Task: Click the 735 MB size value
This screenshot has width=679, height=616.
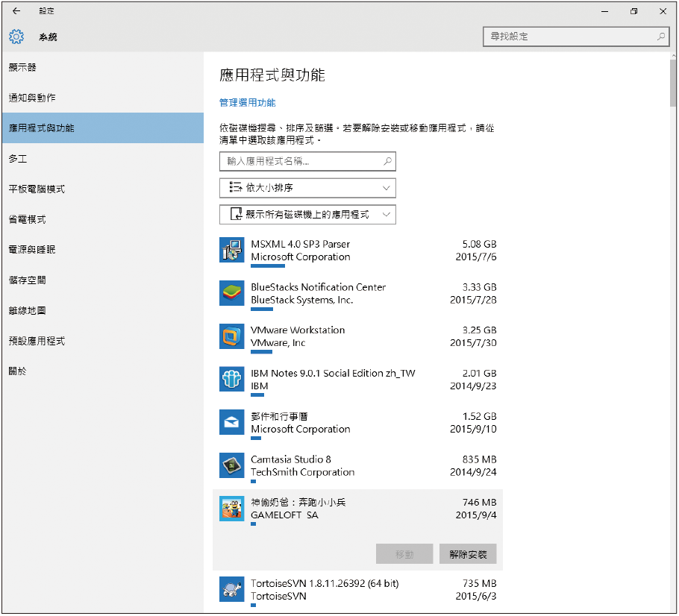Action: click(x=479, y=583)
